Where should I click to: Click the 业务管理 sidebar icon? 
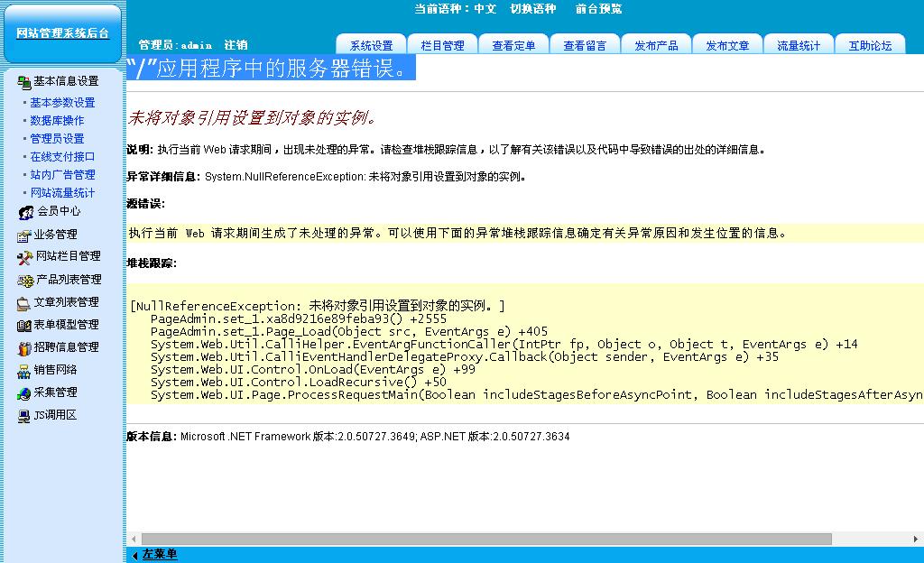24,235
